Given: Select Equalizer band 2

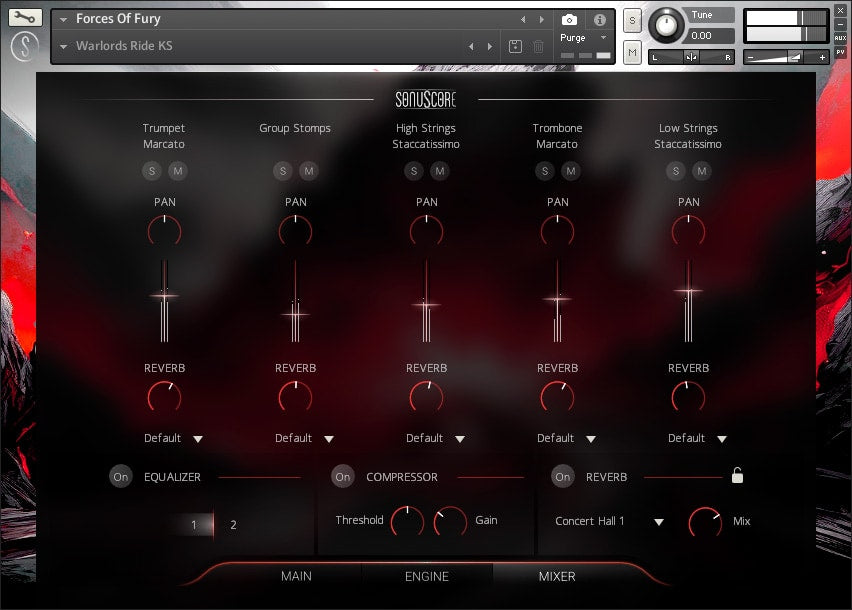Looking at the screenshot, I should pos(233,525).
